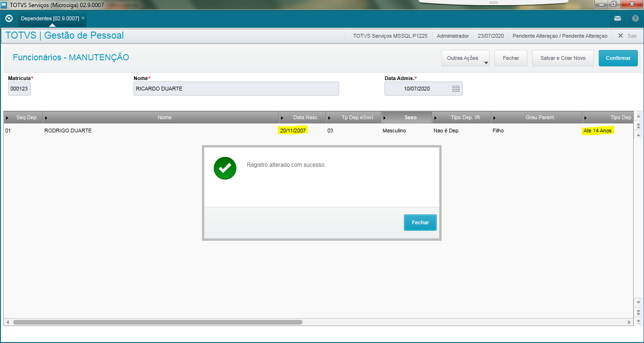Focus the Nome input field
644x343 pixels.
point(236,89)
